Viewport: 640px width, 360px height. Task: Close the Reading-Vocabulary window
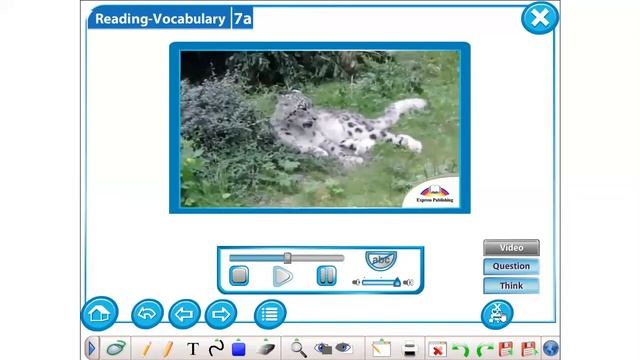[540, 18]
